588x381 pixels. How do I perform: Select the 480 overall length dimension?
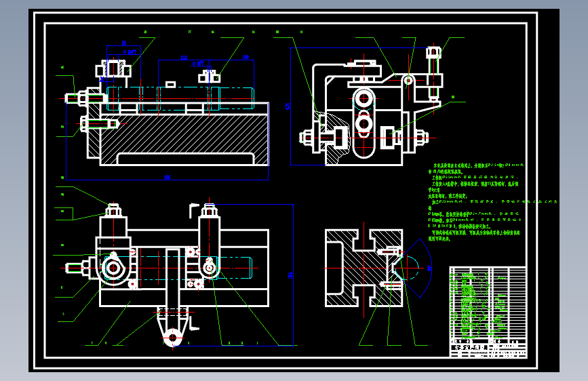tap(168, 178)
